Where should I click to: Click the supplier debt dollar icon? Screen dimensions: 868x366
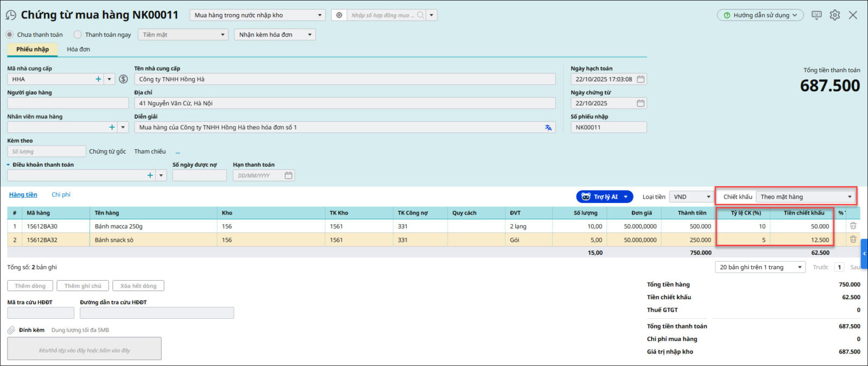point(124,79)
